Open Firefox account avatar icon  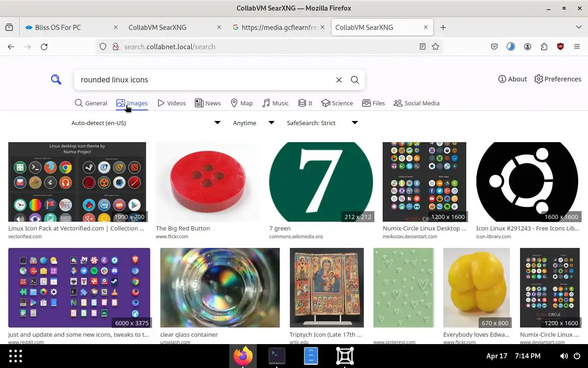coord(527,46)
